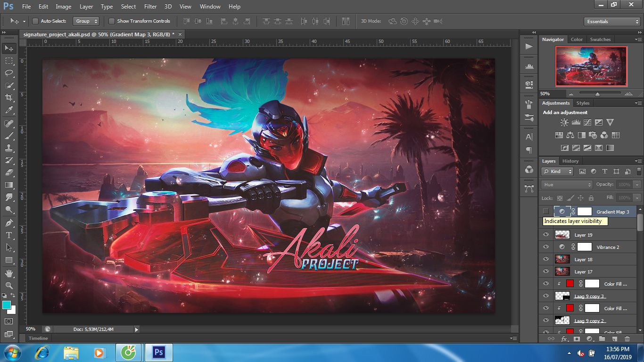Click the delete layer trash icon
This screenshot has height=362, width=644.
tap(627, 339)
